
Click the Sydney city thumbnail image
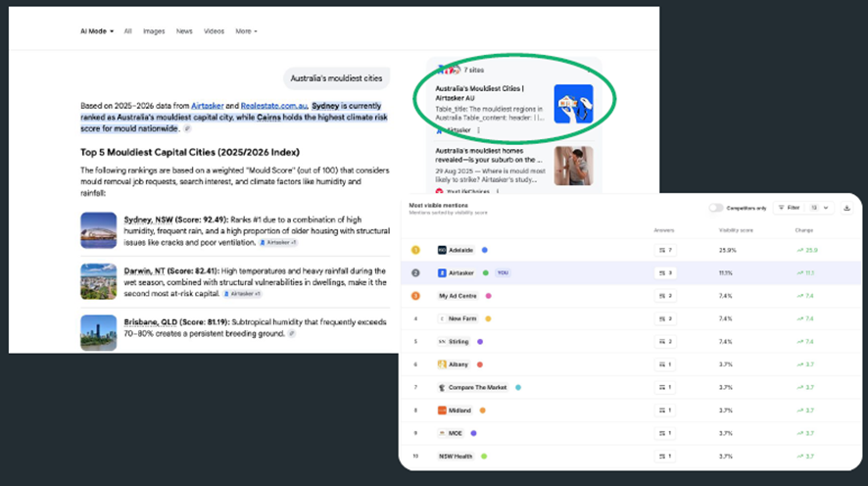(x=99, y=230)
